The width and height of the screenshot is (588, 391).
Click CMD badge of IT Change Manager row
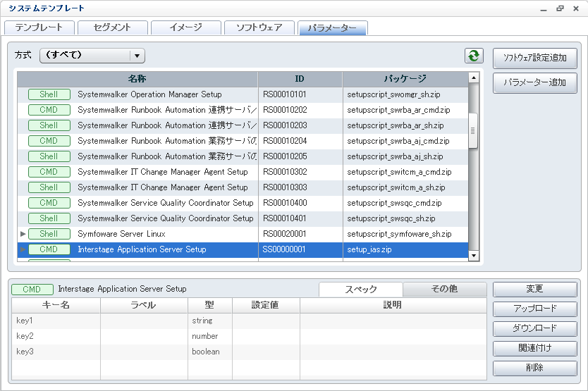click(49, 172)
